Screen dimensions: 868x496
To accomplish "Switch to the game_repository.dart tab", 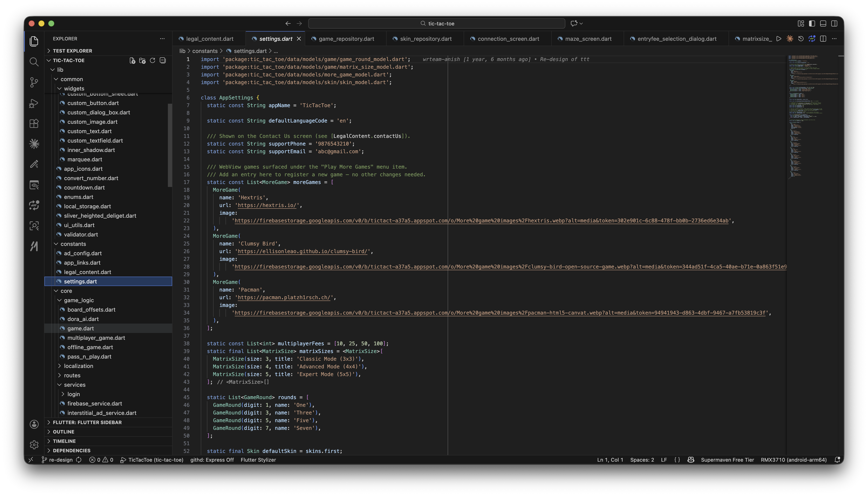I will coord(346,39).
